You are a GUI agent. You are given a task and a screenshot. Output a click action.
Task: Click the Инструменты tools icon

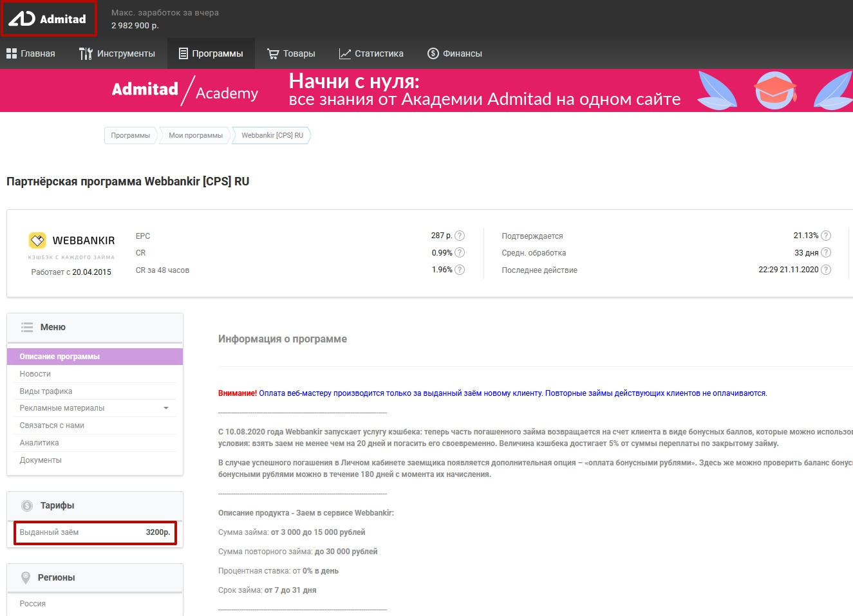[x=86, y=53]
